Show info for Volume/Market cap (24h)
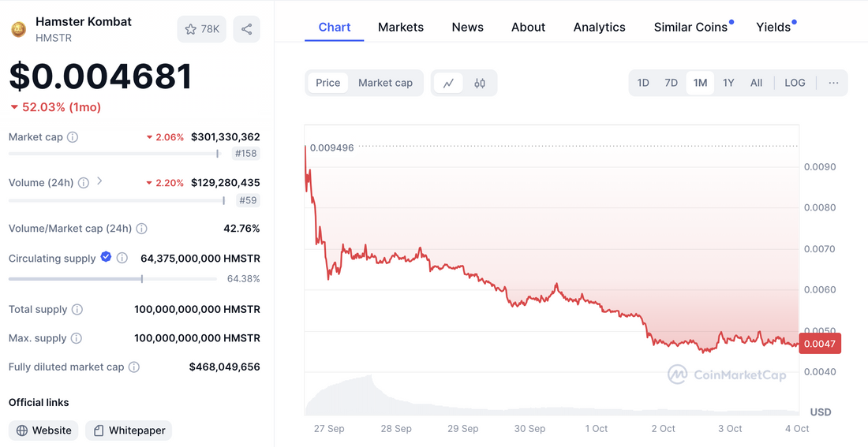Image resolution: width=868 pixels, height=447 pixels. point(142,229)
